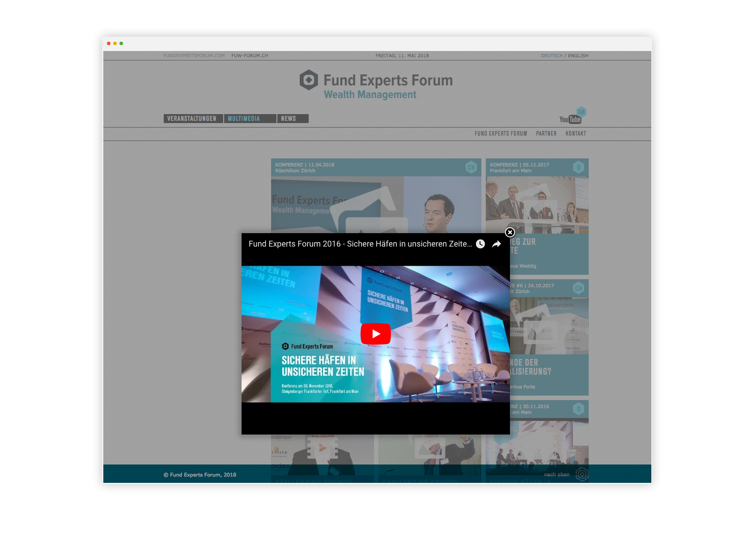Click the yellow minimize dot of browser window
Image resolution: width=756 pixels, height=537 pixels.
[115, 43]
